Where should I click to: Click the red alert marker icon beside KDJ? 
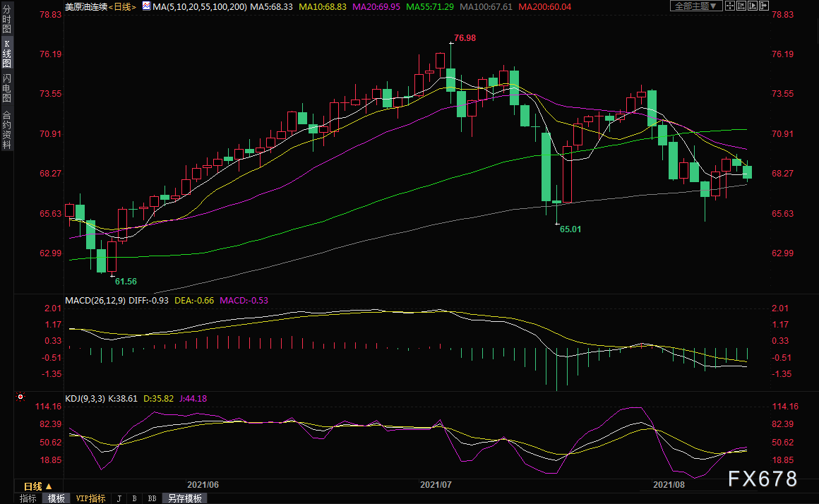pyautogui.click(x=20, y=397)
